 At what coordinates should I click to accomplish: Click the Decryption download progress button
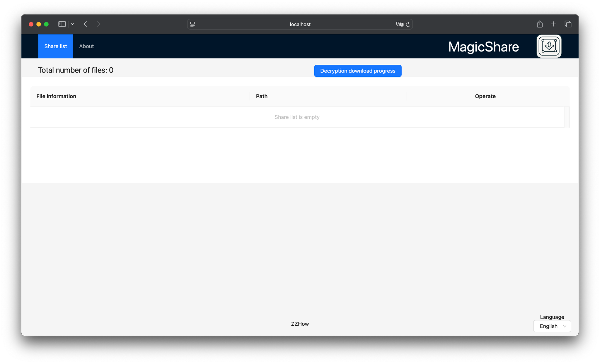(358, 71)
